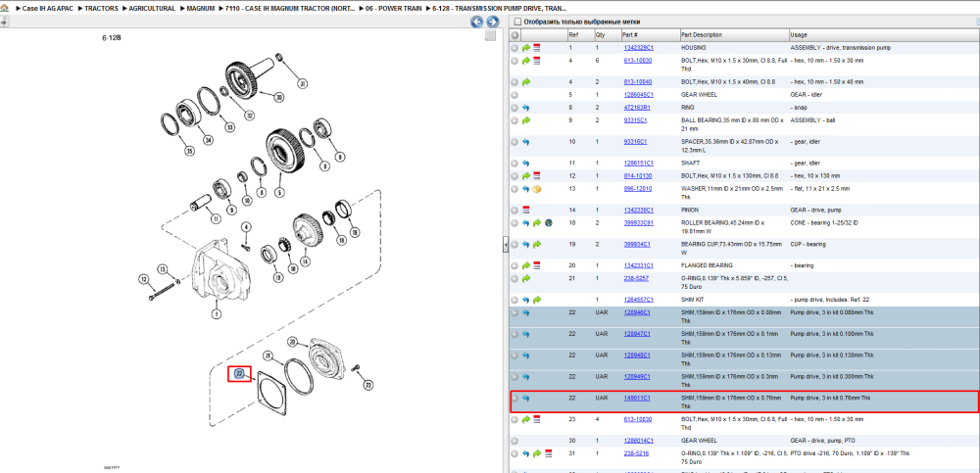
Task: Click the blue arrow icon in SHAFT row
Action: [x=526, y=164]
